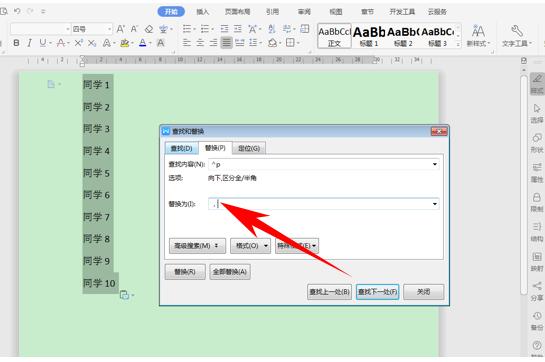Click the 全部替换(A) button
The height and width of the screenshot is (362, 545).
[x=230, y=272]
